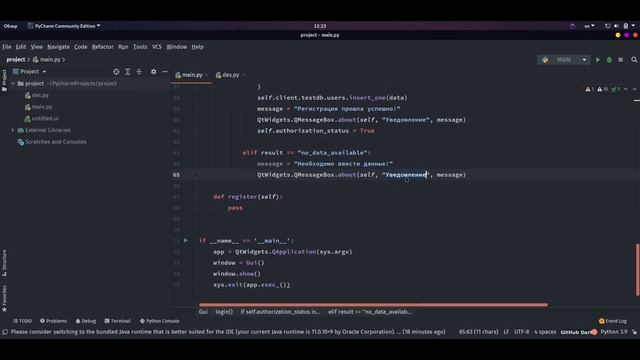This screenshot has height=360, width=640.
Task: Click 'project' in the navigation breadcrumb
Action: pyautogui.click(x=16, y=60)
